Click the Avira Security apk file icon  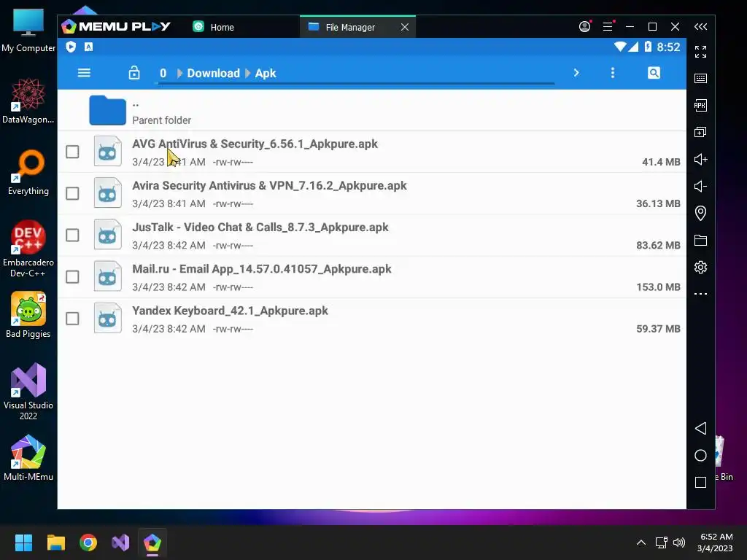(x=108, y=192)
